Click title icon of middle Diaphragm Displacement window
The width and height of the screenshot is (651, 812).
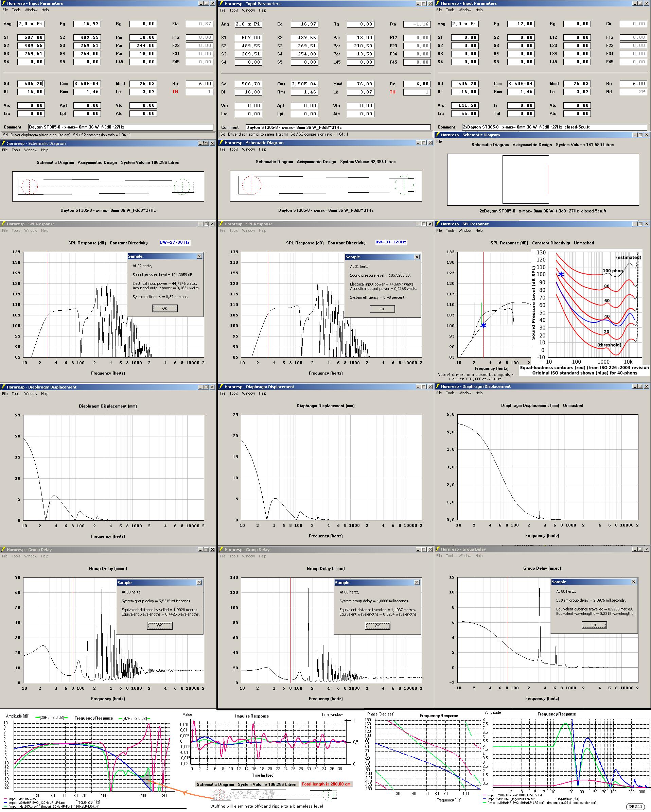point(222,387)
